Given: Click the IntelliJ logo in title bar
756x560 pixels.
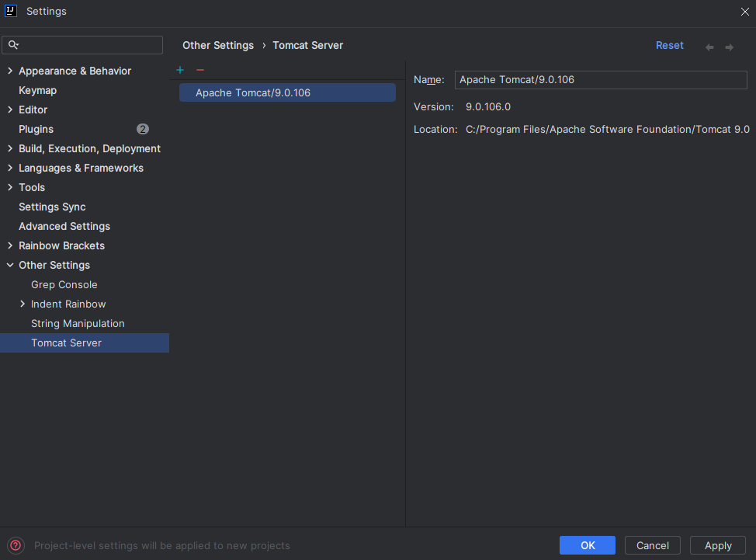Looking at the screenshot, I should [11, 11].
